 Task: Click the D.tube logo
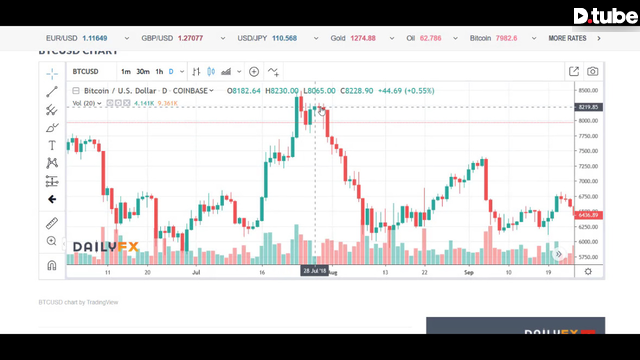[x=605, y=16]
